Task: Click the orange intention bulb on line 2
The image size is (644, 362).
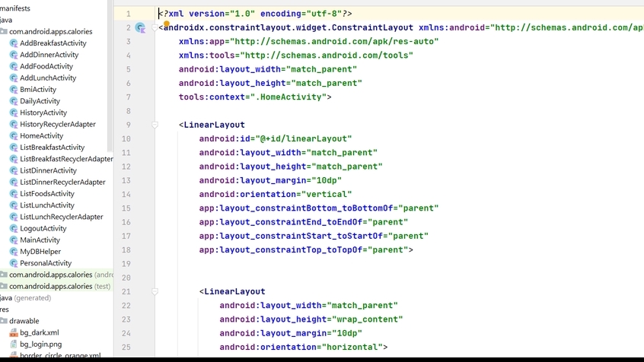Action: [x=167, y=24]
